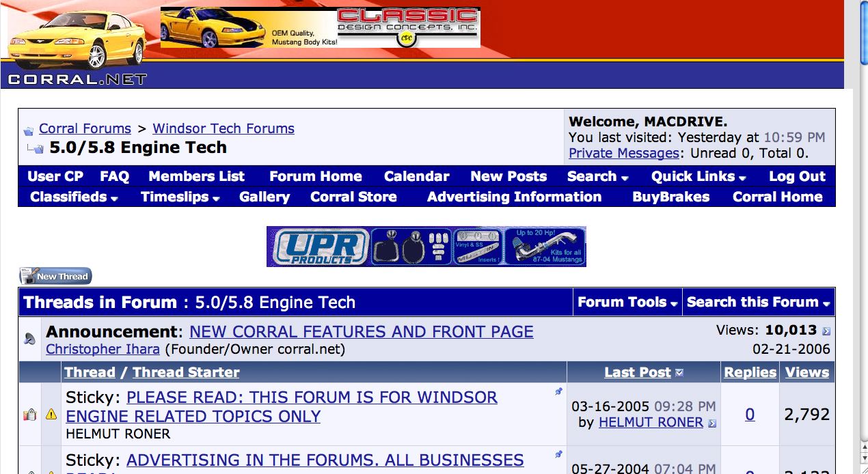Open the Search dropdown menu

(x=597, y=176)
